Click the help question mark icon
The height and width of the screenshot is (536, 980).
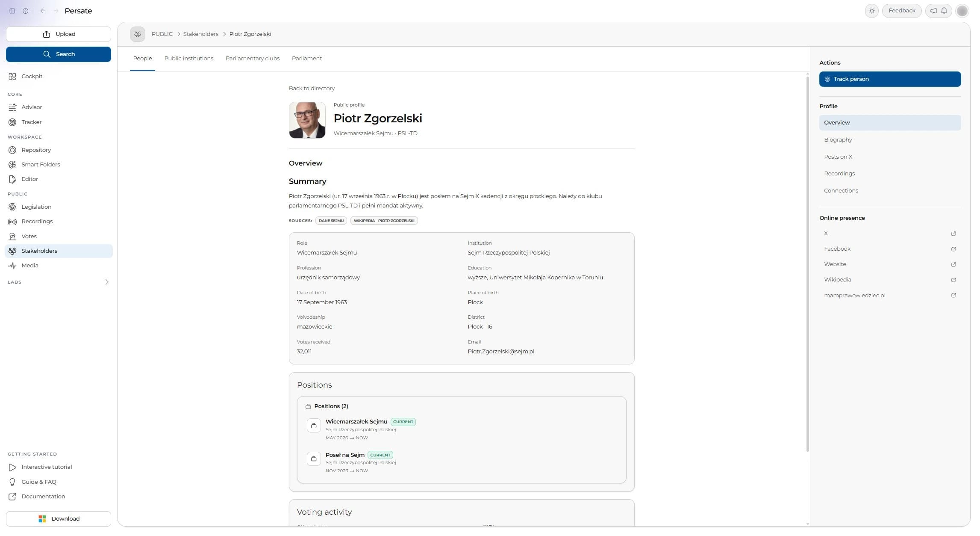[x=26, y=11]
